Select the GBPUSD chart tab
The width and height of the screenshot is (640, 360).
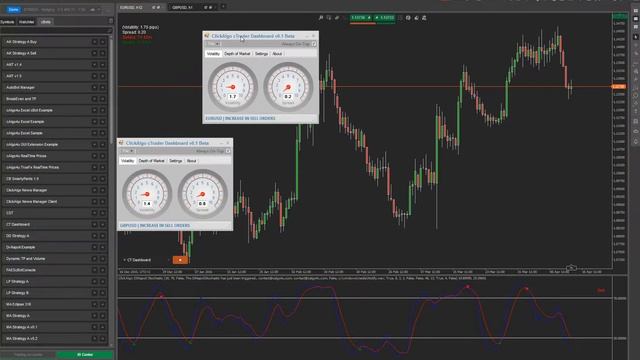[x=193, y=7]
